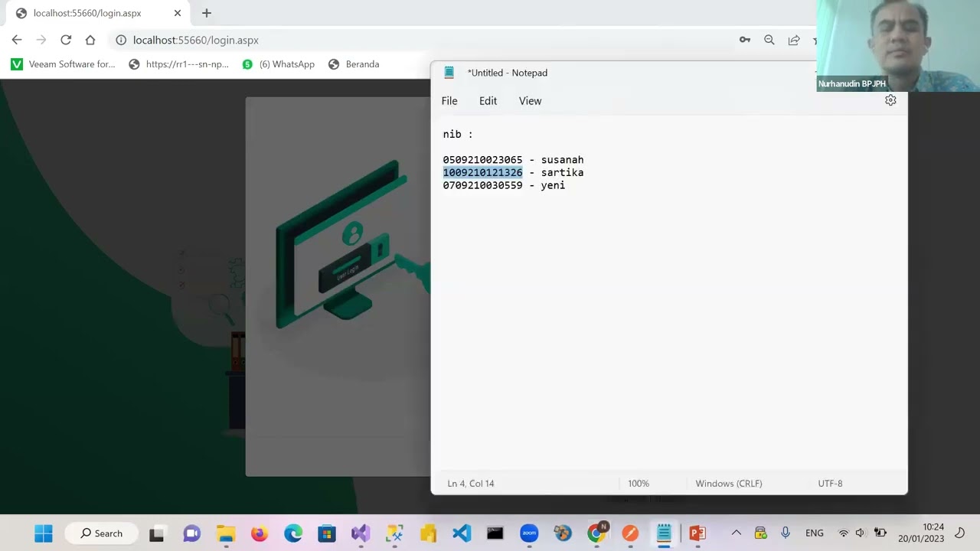
Task: Open the saved passwords key icon
Action: (745, 40)
